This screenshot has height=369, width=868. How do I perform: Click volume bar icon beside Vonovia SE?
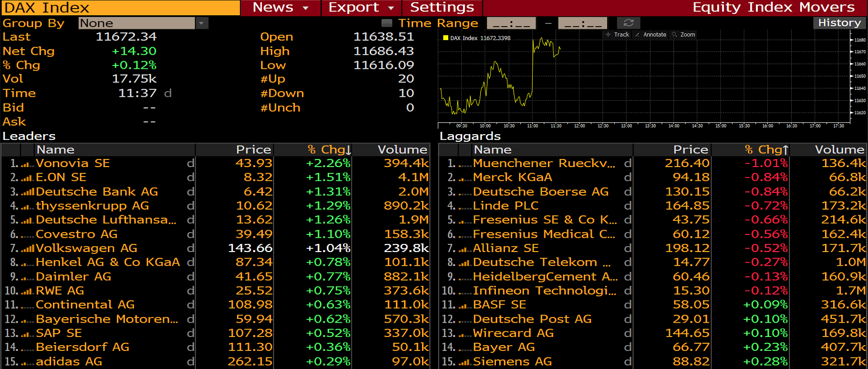27,164
